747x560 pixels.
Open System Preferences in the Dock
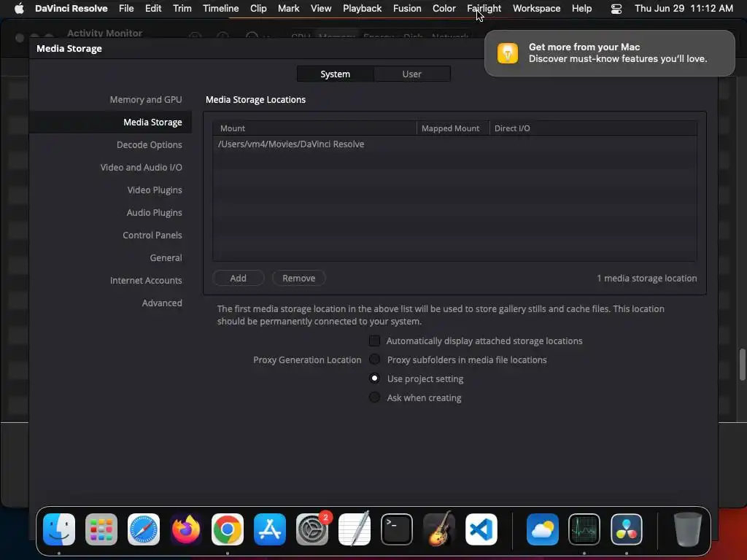(312, 529)
